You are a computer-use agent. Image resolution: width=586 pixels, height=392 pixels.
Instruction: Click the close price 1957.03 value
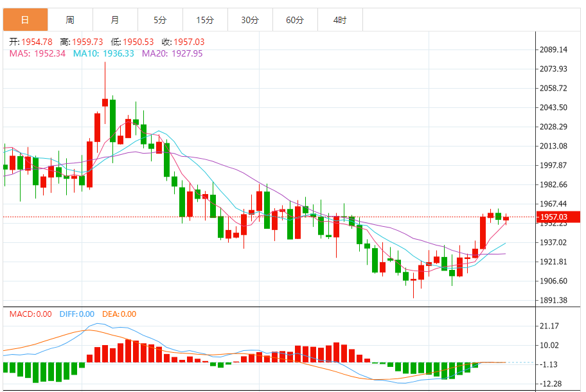pos(189,42)
